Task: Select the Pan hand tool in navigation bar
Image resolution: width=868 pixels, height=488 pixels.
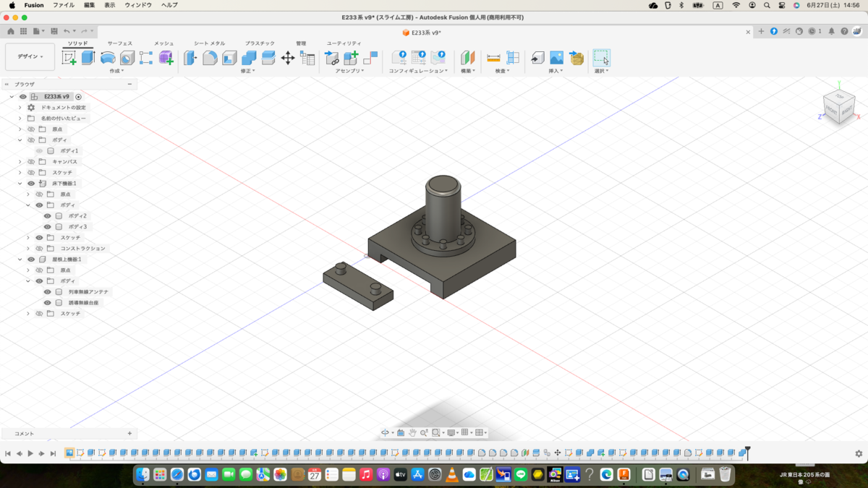Action: click(412, 432)
